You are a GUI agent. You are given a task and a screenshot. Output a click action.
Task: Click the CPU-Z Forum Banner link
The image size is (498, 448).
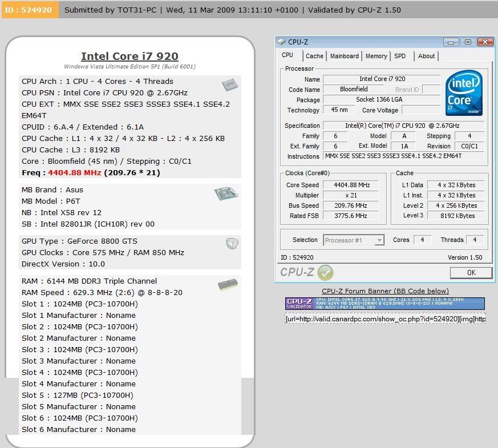pos(385,291)
